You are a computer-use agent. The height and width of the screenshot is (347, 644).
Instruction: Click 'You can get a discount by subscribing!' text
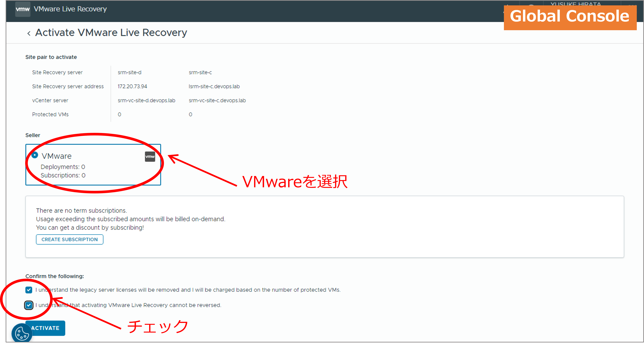[90, 228]
